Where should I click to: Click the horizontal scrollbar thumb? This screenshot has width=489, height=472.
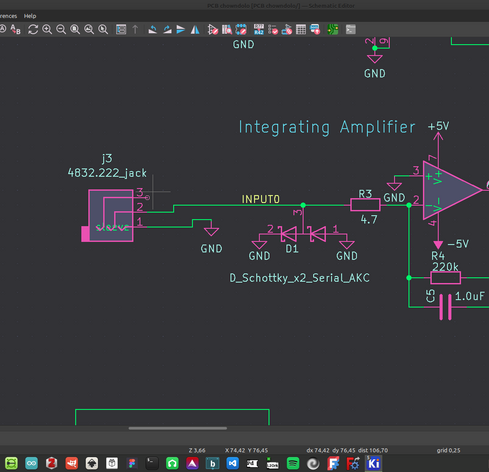click(x=178, y=428)
